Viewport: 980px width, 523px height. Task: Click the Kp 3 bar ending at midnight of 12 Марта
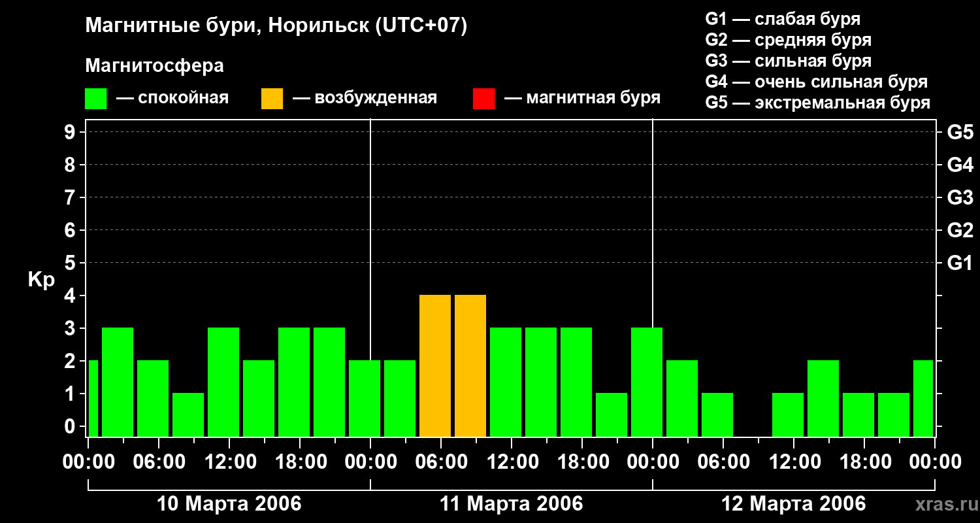tap(647, 382)
